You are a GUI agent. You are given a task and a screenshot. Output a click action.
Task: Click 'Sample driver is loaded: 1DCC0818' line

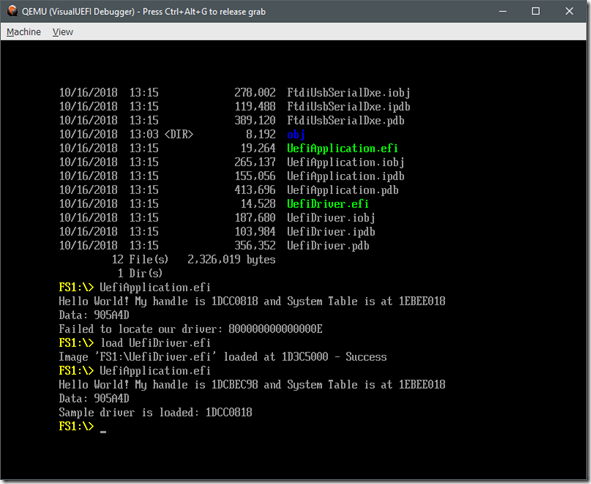click(155, 412)
